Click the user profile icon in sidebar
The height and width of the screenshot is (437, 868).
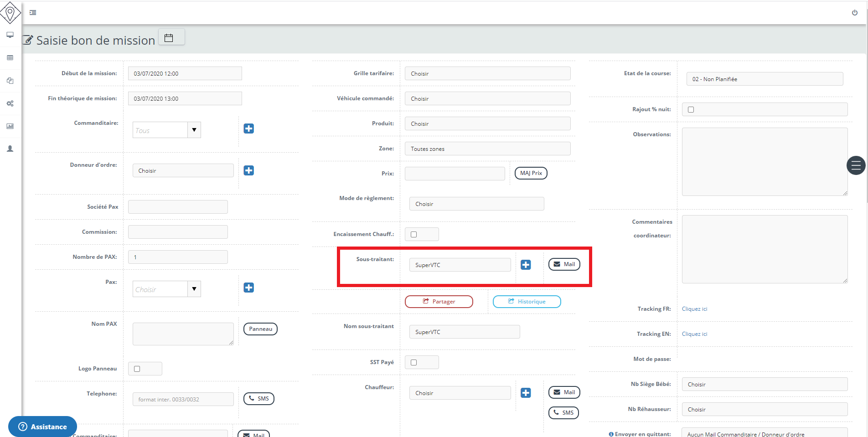coord(10,149)
